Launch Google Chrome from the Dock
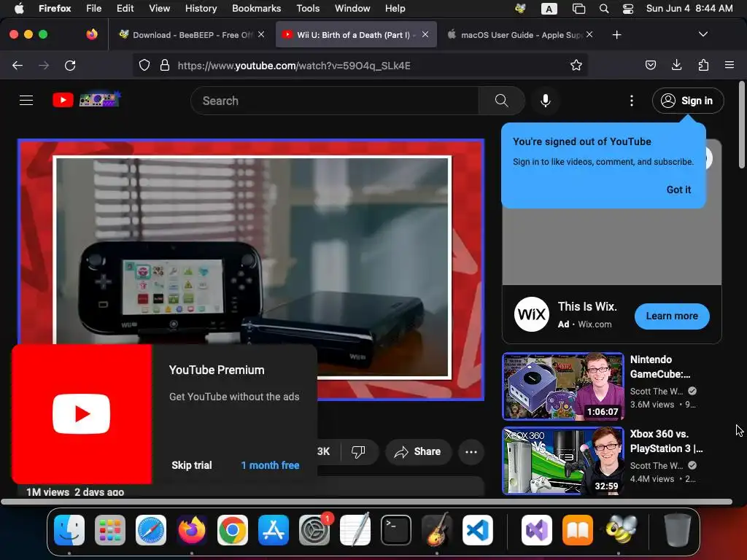The height and width of the screenshot is (560, 747). point(233,530)
